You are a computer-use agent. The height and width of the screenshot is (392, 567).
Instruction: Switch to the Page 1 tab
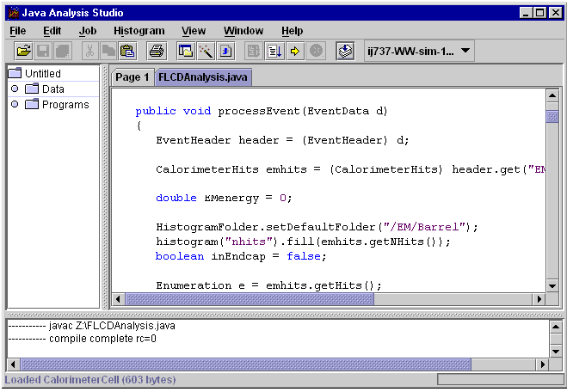point(132,77)
